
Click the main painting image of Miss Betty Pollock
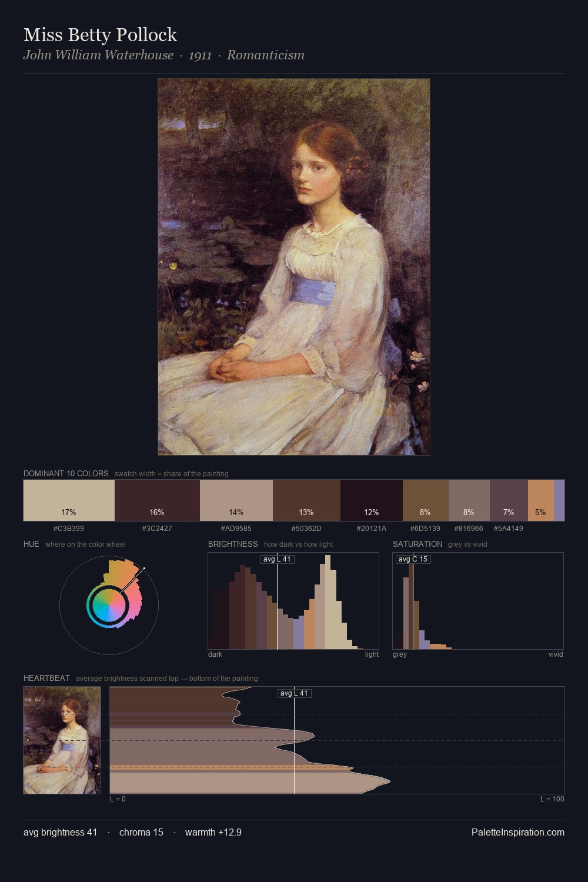point(294,267)
